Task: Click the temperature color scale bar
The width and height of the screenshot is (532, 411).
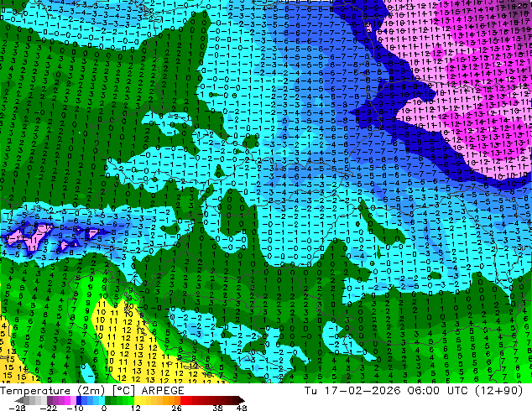Action: pyautogui.click(x=129, y=400)
